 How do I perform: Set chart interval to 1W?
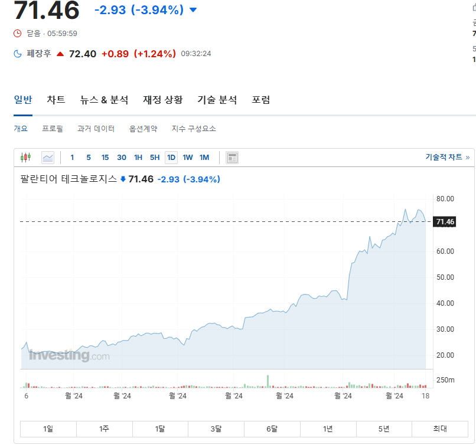click(x=188, y=158)
